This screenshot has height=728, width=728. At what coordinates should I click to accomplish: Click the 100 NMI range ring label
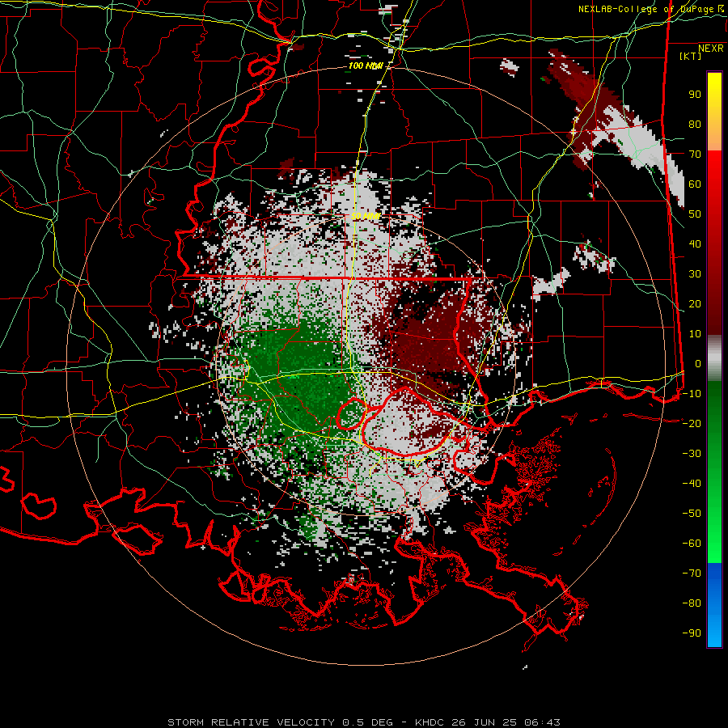click(366, 66)
